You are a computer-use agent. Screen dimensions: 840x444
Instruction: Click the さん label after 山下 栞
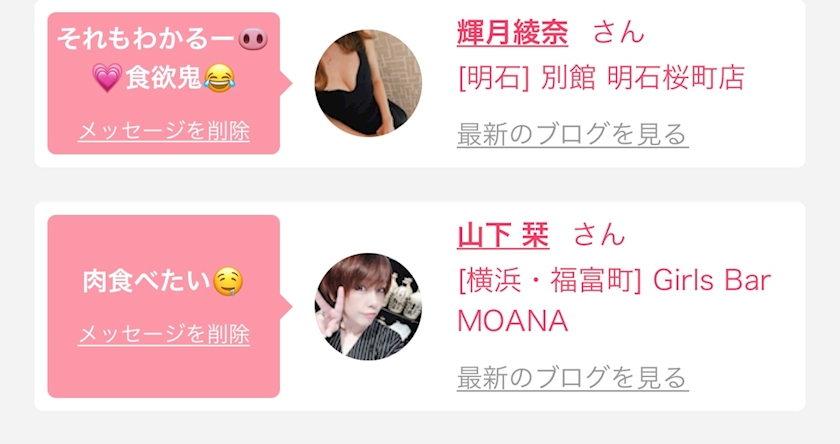coord(599,235)
